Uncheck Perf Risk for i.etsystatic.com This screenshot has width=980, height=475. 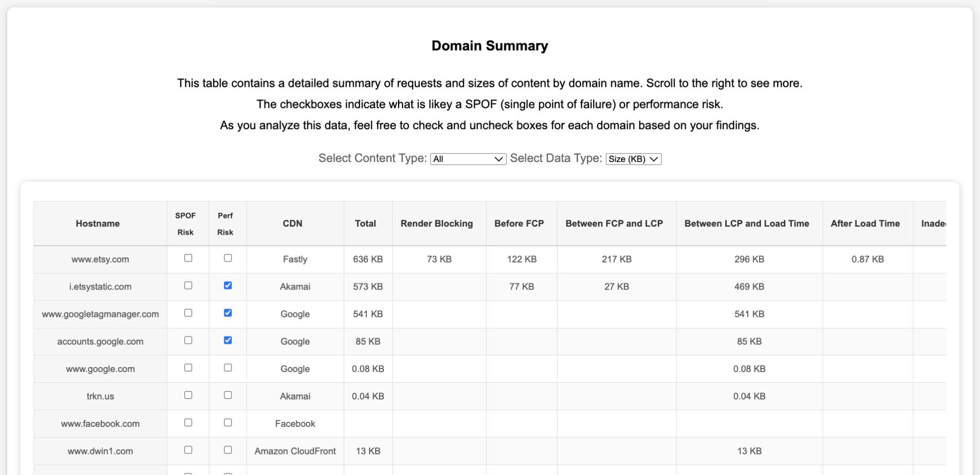click(x=227, y=286)
